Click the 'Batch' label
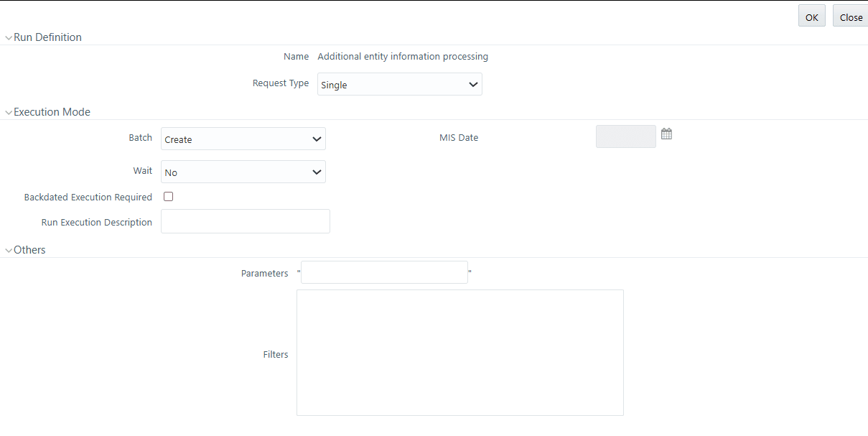Image resolution: width=868 pixels, height=436 pixels. (141, 138)
